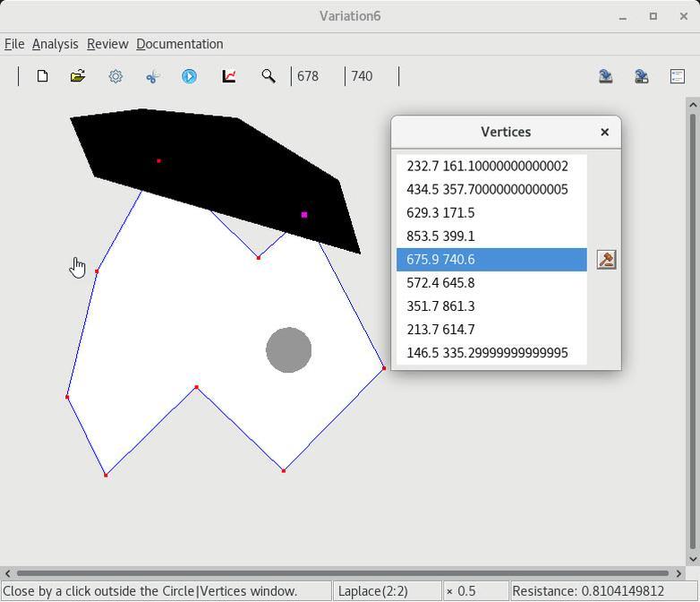Viewport: 700px width, 602px height.
Task: Open the graph chart tool
Action: pos(229,76)
